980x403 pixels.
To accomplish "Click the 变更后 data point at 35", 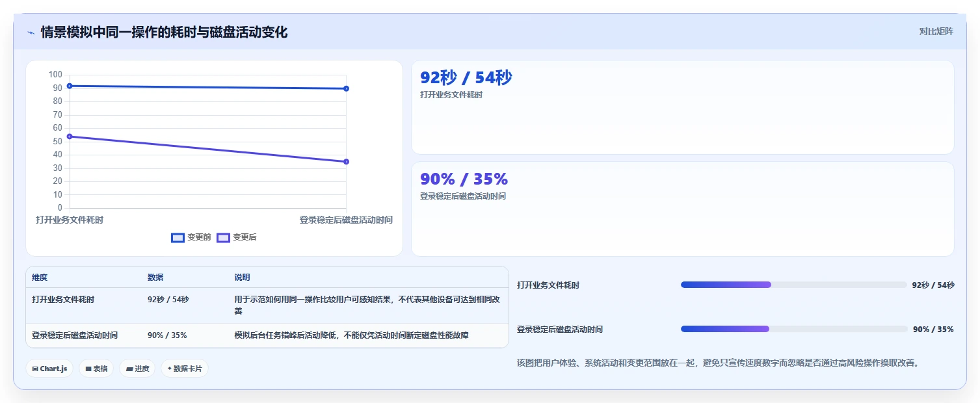I will [x=346, y=162].
